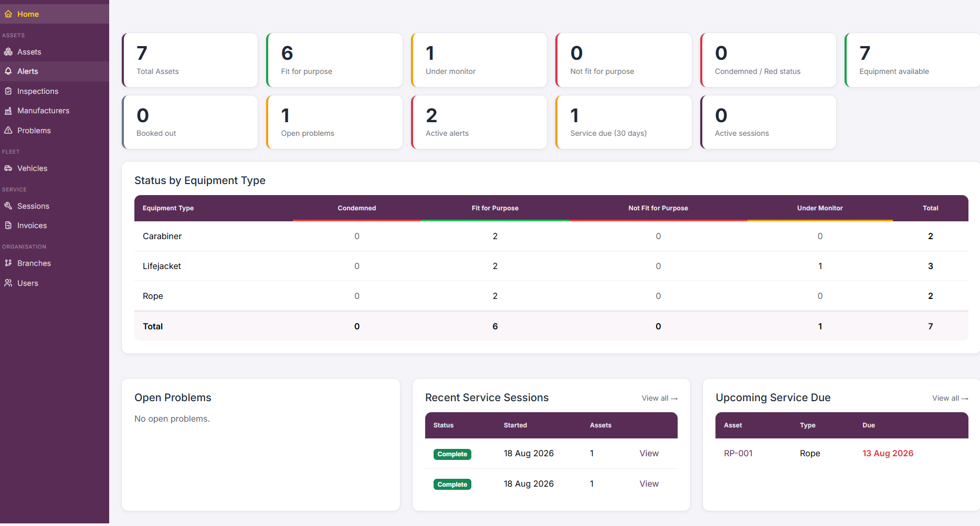This screenshot has height=526, width=980.
Task: Select the Sessions wrench icon
Action: pyautogui.click(x=8, y=206)
